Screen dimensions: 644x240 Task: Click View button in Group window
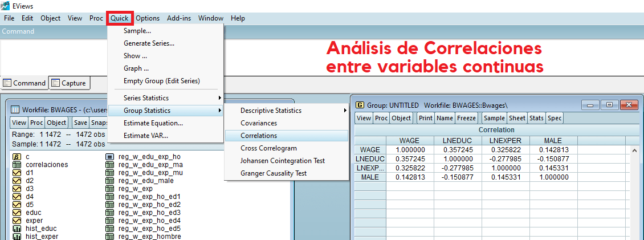click(x=364, y=119)
